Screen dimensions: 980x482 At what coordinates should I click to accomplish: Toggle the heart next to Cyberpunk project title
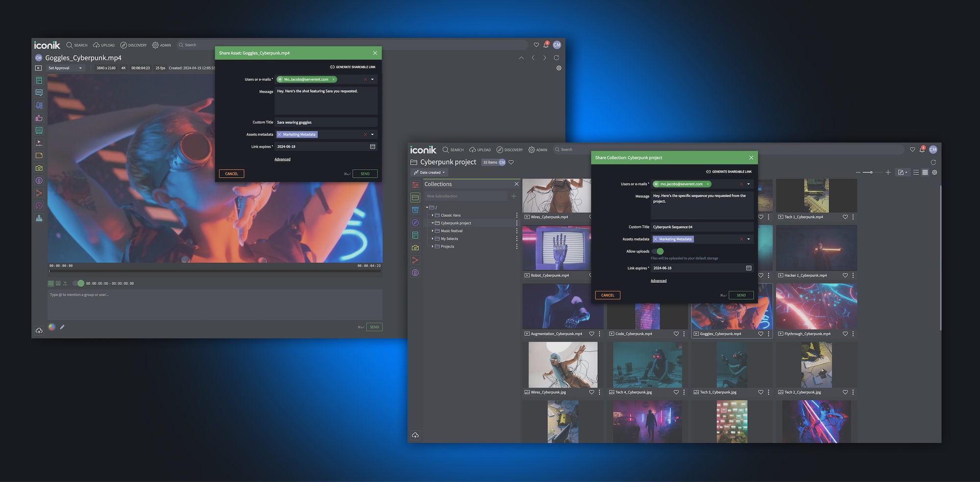[511, 162]
